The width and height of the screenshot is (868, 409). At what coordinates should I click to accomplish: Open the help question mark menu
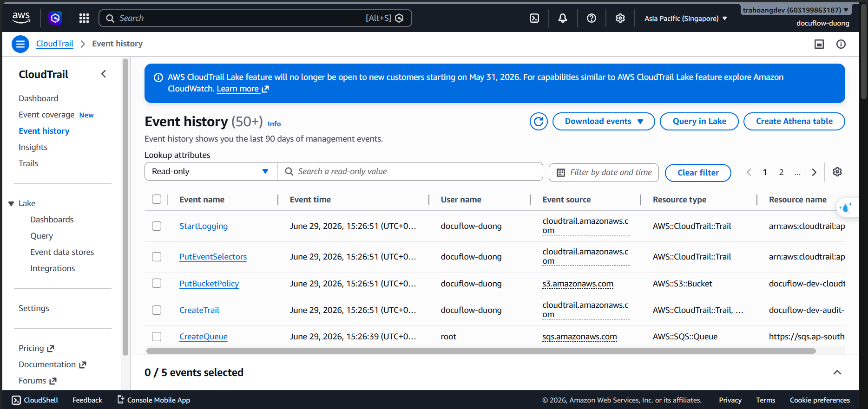[592, 18]
